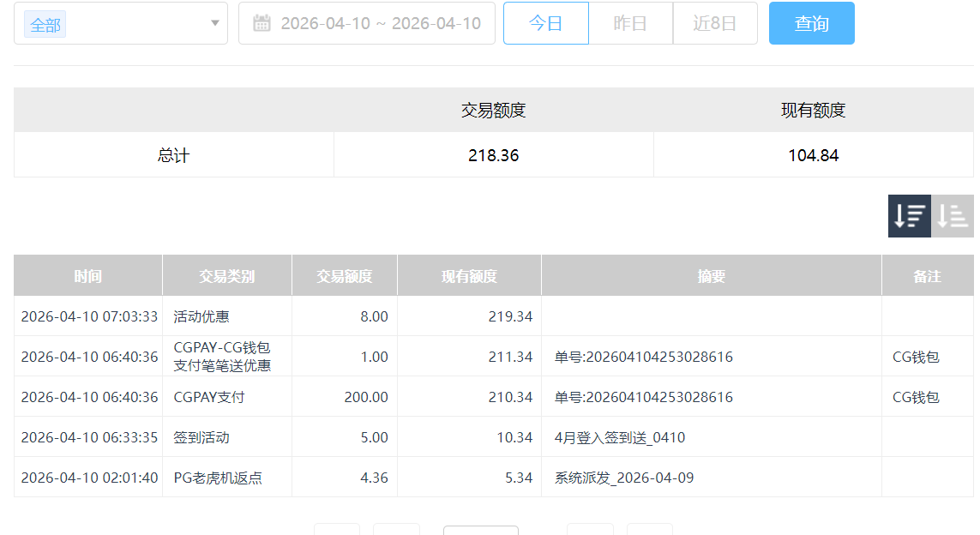This screenshot has height=535, width=980.
Task: Click the current page number box
Action: pos(480,530)
